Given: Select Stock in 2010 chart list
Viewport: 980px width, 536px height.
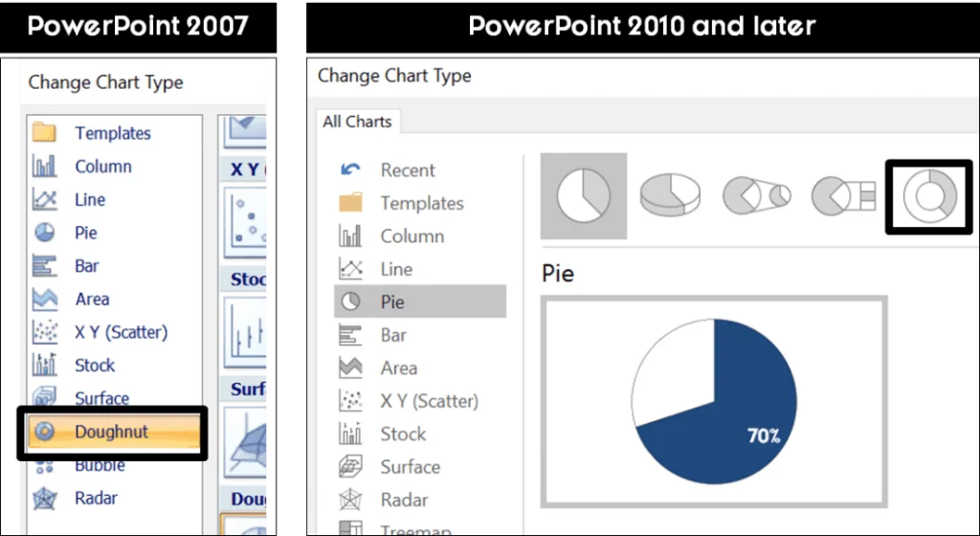Looking at the screenshot, I should pos(403,435).
